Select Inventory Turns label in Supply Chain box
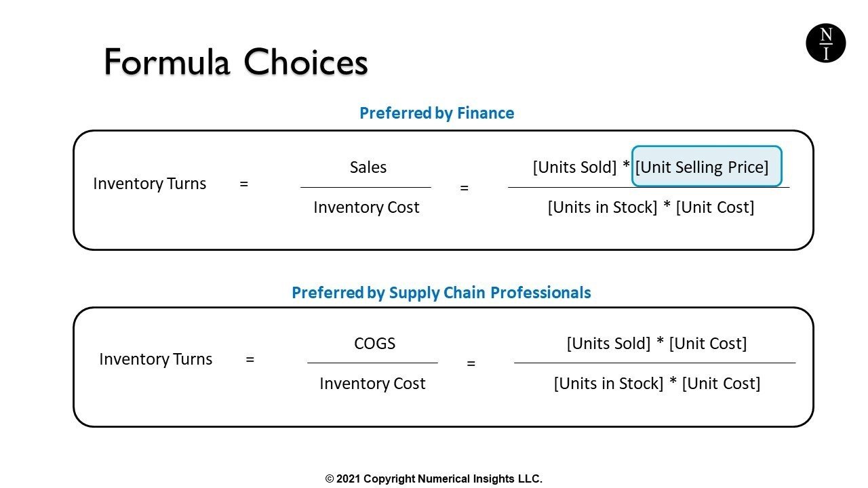Image resolution: width=868 pixels, height=488 pixels. [155, 359]
